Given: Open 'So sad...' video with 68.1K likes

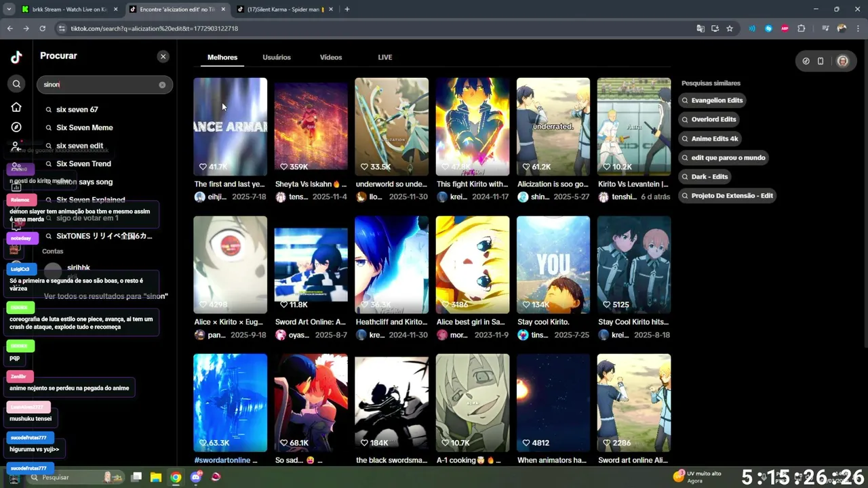Looking at the screenshot, I should 311,403.
